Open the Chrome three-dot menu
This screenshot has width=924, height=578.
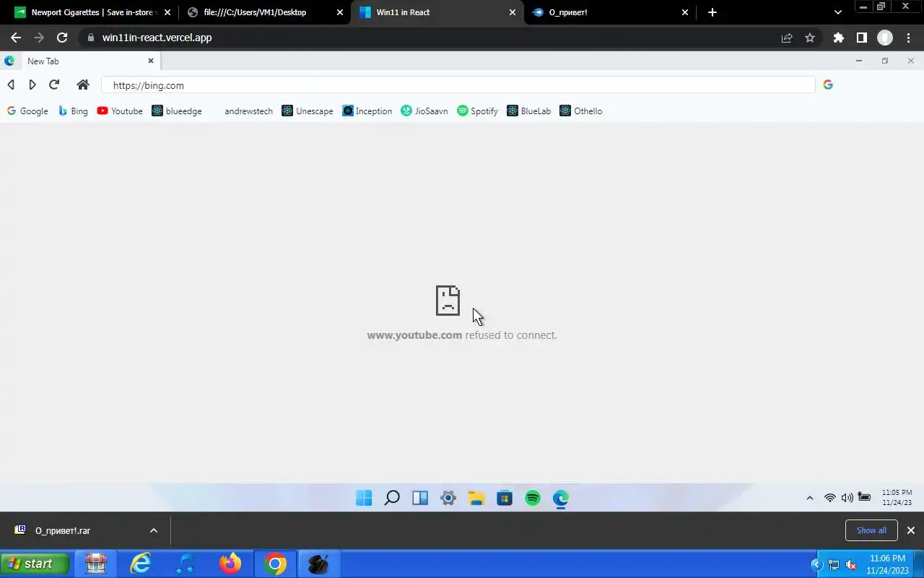(x=909, y=38)
